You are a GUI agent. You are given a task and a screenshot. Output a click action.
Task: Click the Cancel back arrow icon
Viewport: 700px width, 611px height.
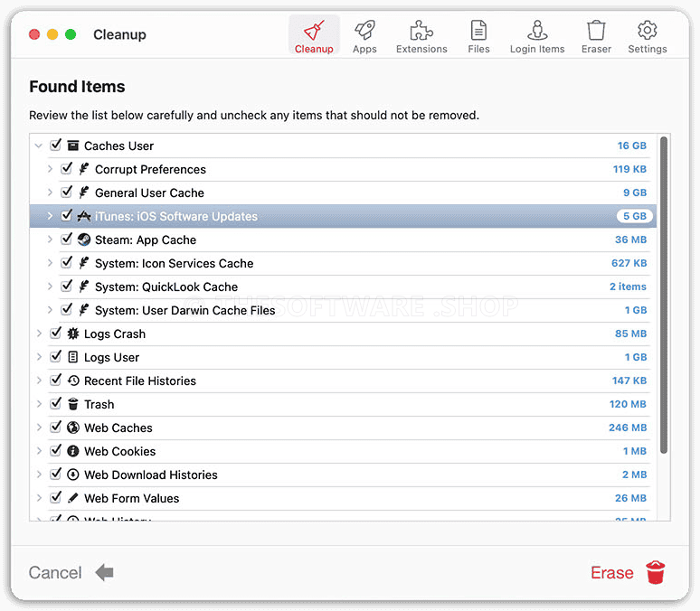pos(105,572)
